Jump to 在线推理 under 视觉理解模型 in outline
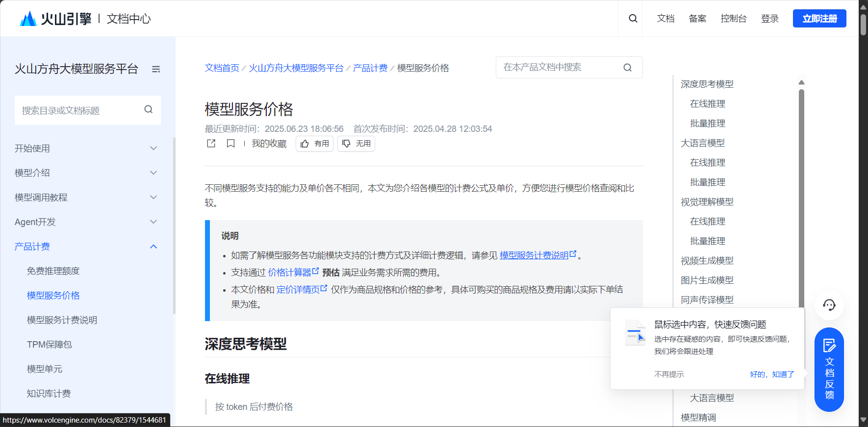868x427 pixels. (707, 221)
